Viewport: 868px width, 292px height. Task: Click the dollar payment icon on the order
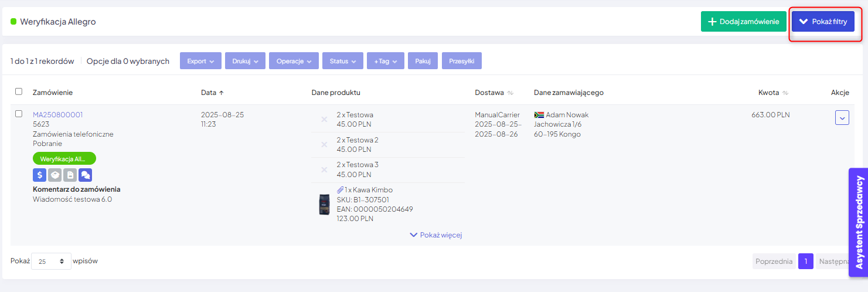pyautogui.click(x=39, y=175)
